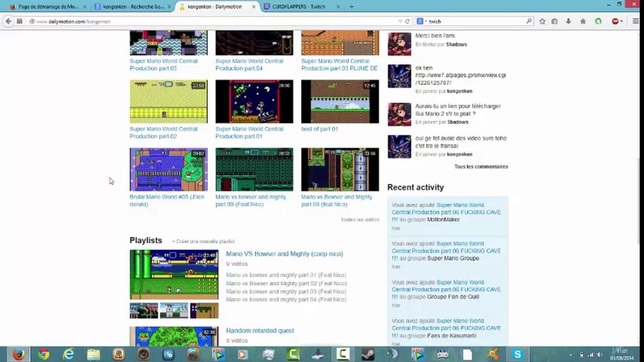Switch to Page de démarrage tab
This screenshot has height=362, width=644.
48,7
